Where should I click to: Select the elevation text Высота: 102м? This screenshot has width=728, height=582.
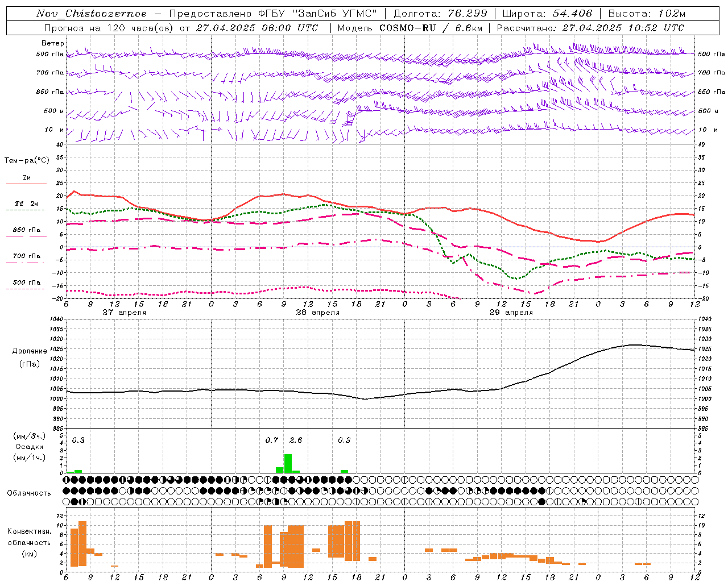(647, 14)
